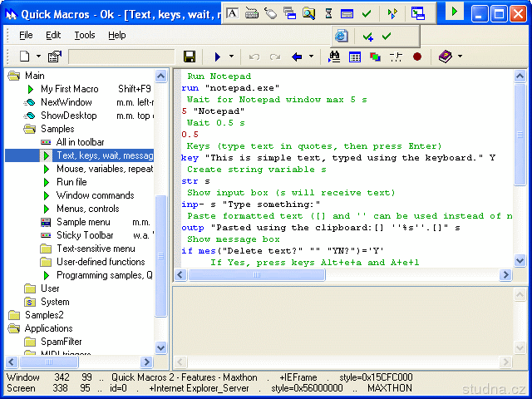Click the hourglass Wait icon
The height and width of the screenshot is (399, 532).
click(328, 13)
